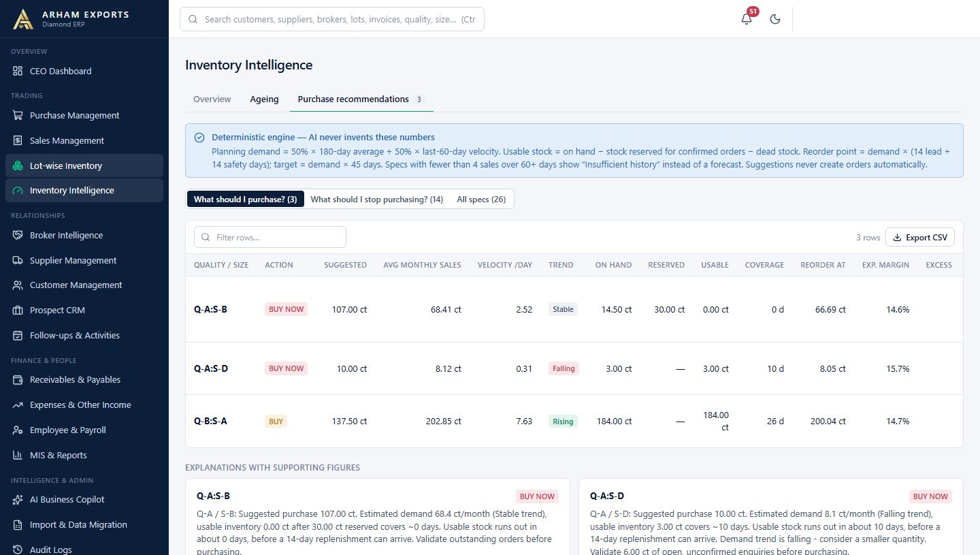Sort by Quality / Size column header
Image resolution: width=980 pixels, height=555 pixels.
coord(221,265)
